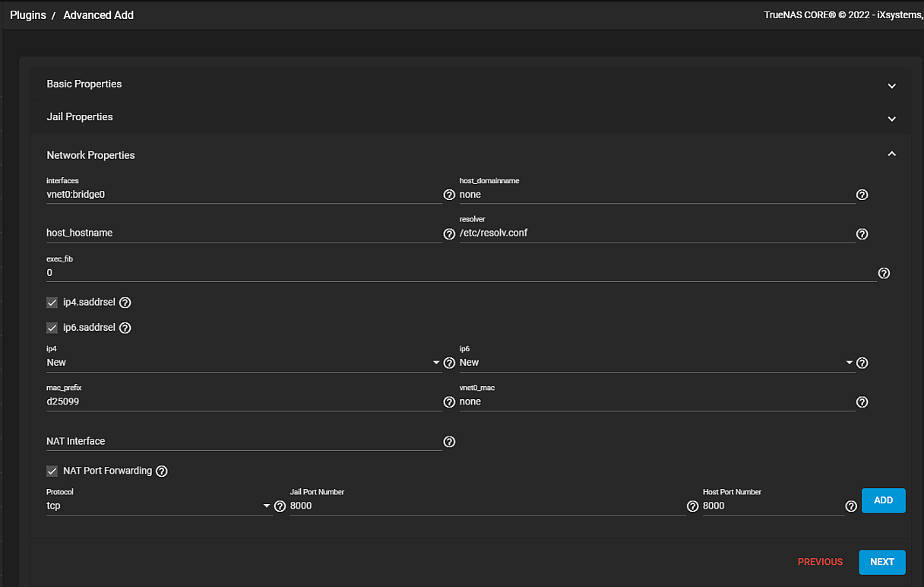Viewport: 924px width, 587px height.
Task: Click the ADD port forwarding button
Action: pos(883,500)
